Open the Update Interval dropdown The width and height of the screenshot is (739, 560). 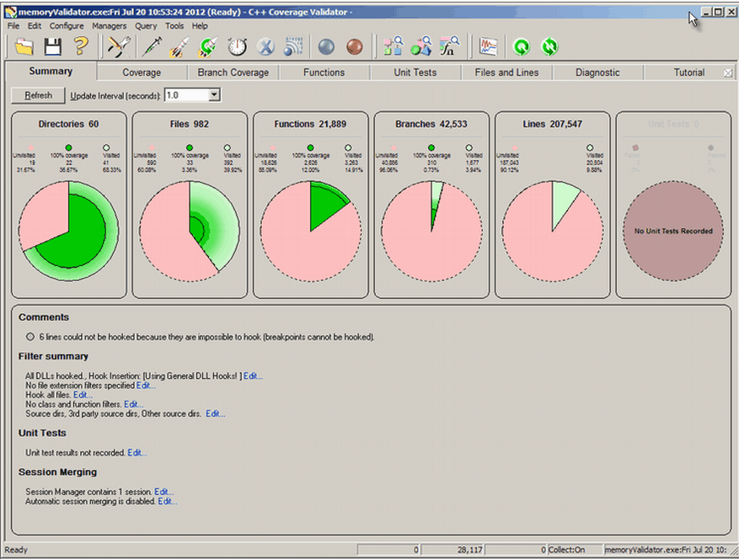pyautogui.click(x=213, y=95)
